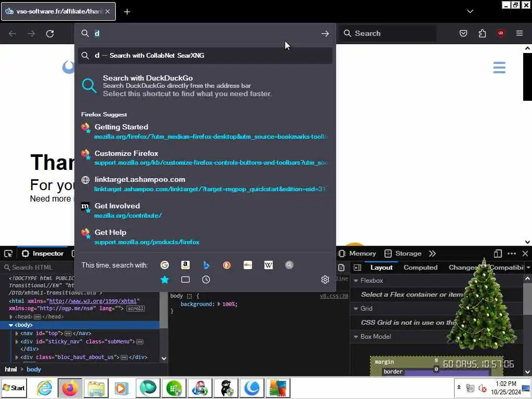Search history via the clock icon
This screenshot has width=532, height=399.
(x=206, y=280)
